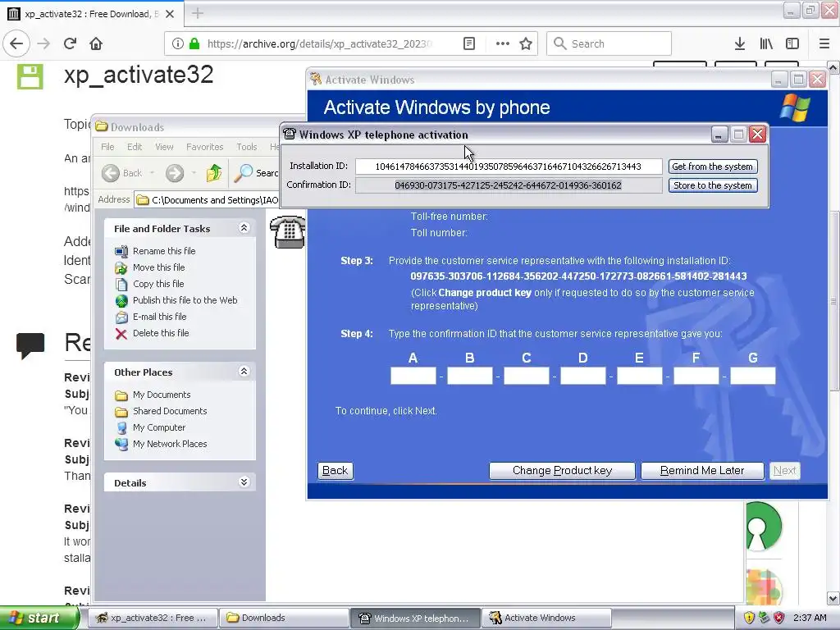Click Back button in Activate Windows

[x=336, y=470]
